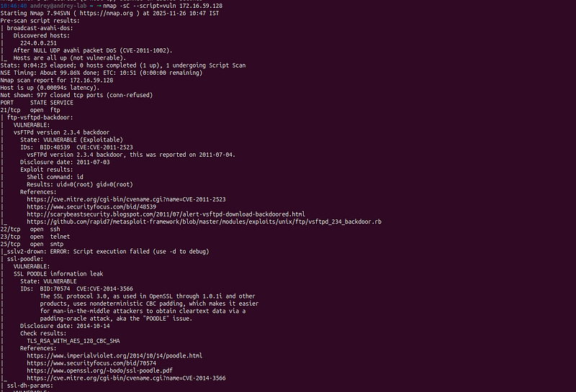Viewport: 576px width, 392px height.
Task: Open the cve.mitre.org CVE-2014-3566 URL
Action: [x=126, y=378]
